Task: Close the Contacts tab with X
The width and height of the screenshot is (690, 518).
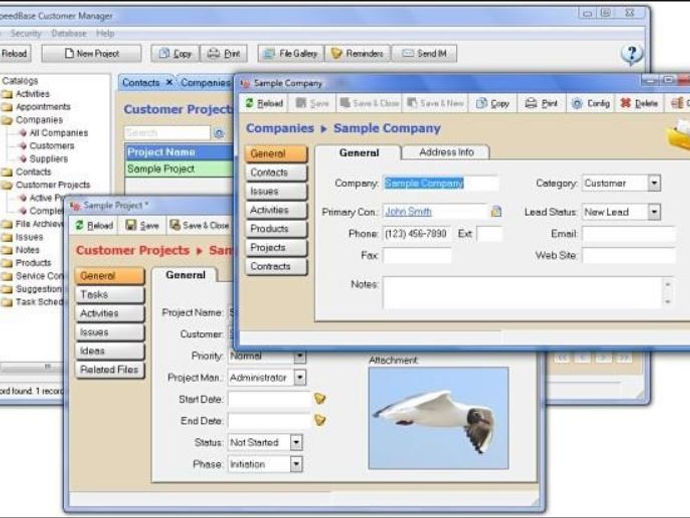Action: pyautogui.click(x=169, y=82)
